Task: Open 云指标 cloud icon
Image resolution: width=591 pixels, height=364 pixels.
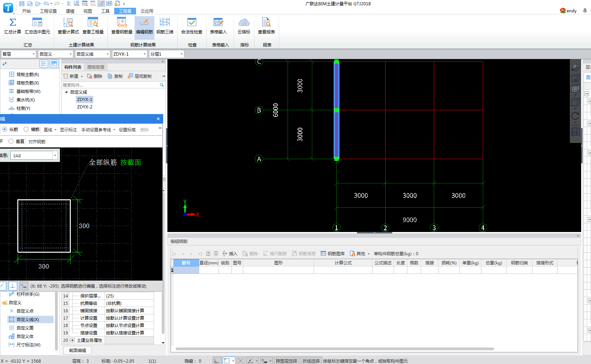Action: coord(244,23)
